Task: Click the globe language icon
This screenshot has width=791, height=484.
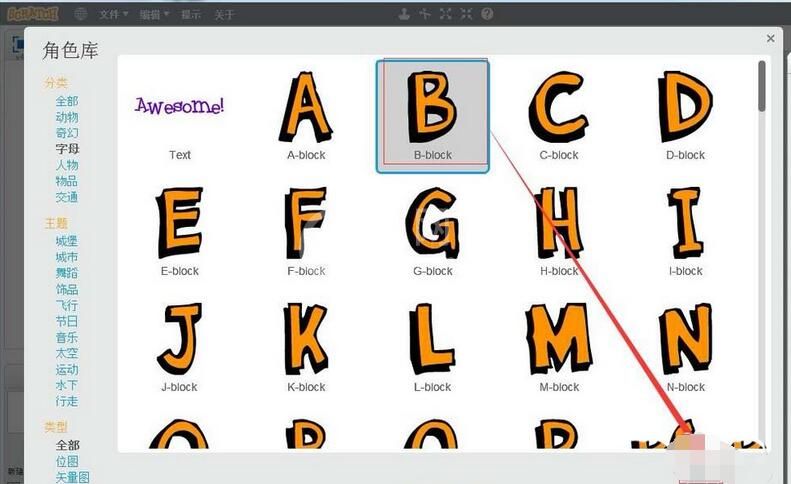Action: [81, 14]
